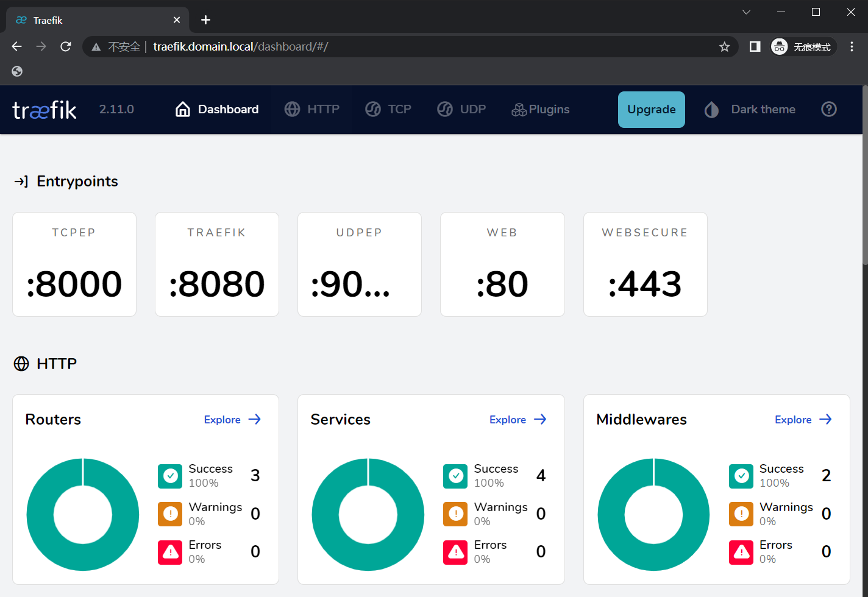Click the Traefik logo in header
868x597 pixels.
click(44, 110)
